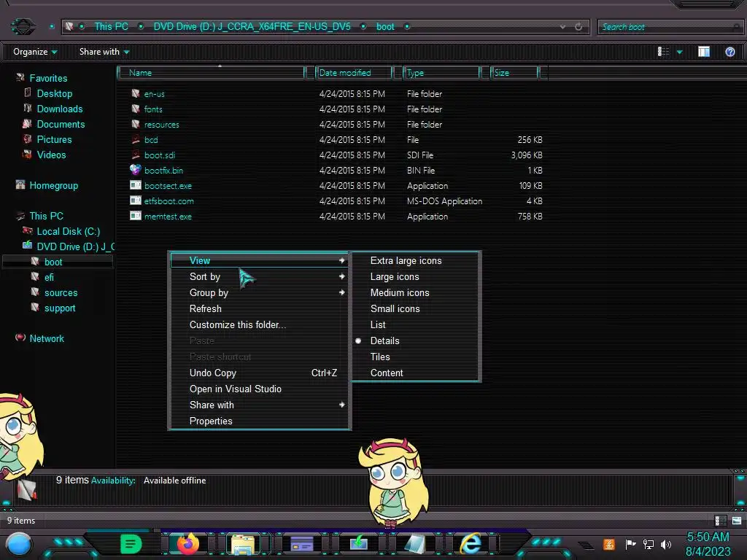The height and width of the screenshot is (560, 747).
Task: Click the fonts folder icon
Action: (136, 109)
